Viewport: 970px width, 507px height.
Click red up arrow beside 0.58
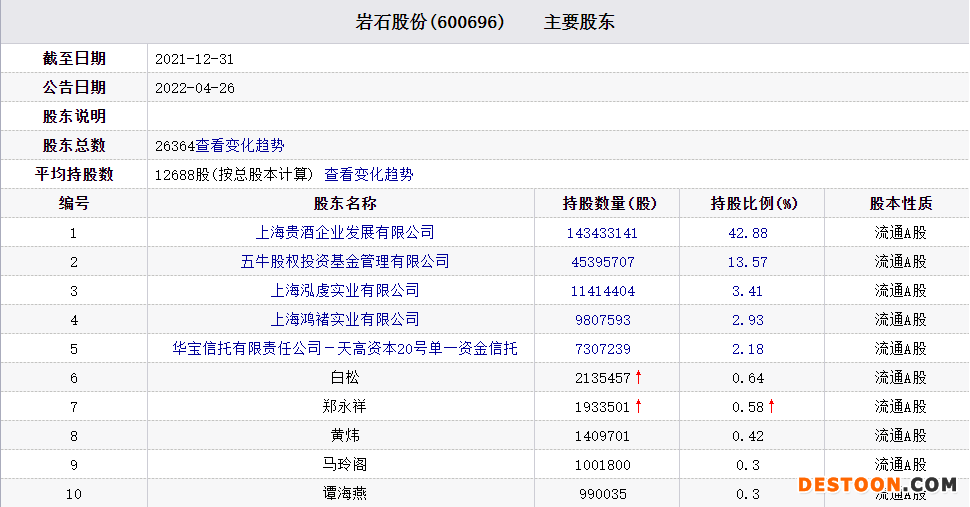(771, 407)
